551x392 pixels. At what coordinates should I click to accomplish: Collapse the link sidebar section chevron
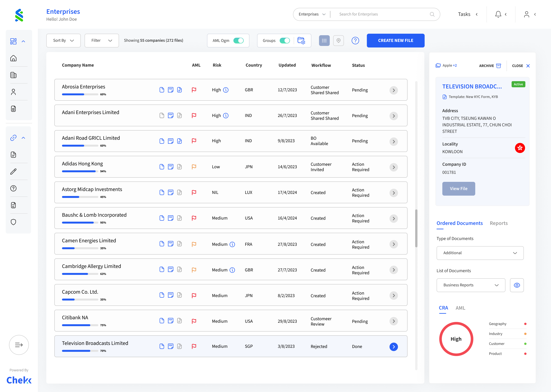point(23,138)
